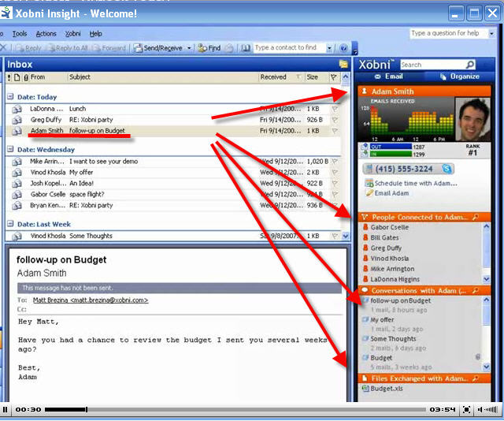Click the Xobni search magnifier icon
Viewport: 504px width, 421px height.
[x=470, y=65]
